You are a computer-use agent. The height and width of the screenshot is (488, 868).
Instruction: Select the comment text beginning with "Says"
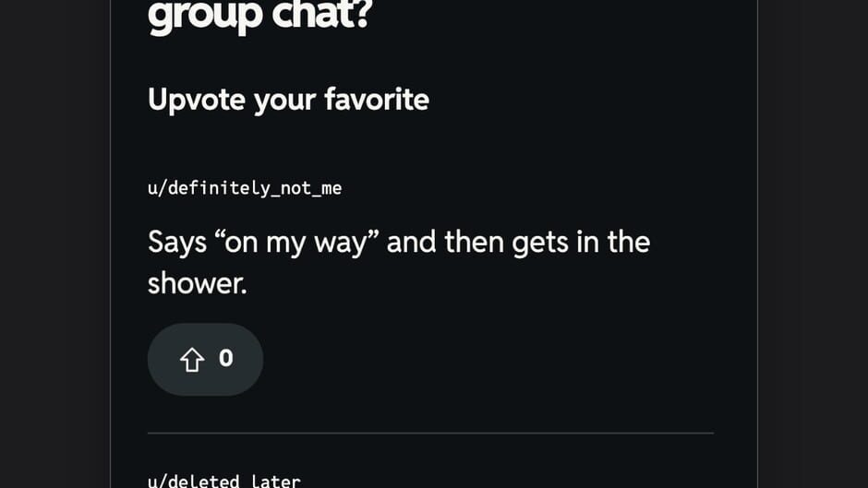coord(399,263)
